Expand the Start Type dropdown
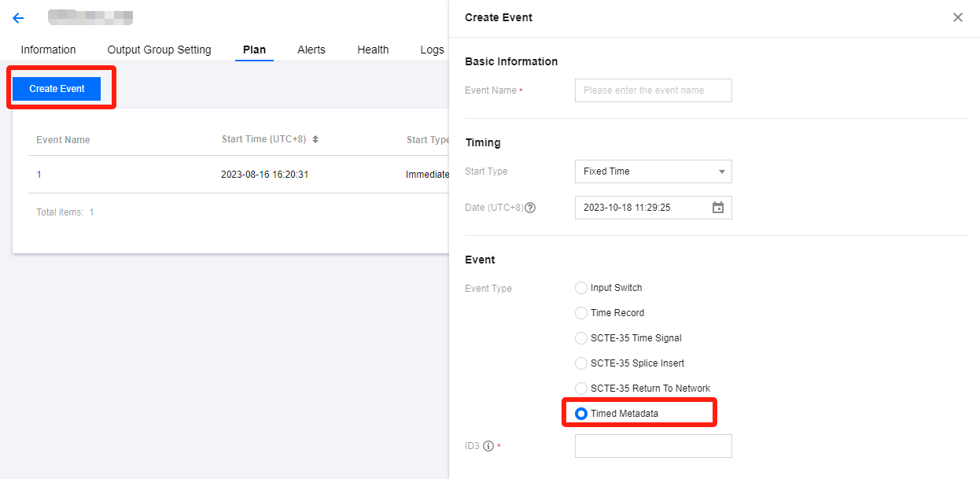This screenshot has height=479, width=980. coord(653,171)
